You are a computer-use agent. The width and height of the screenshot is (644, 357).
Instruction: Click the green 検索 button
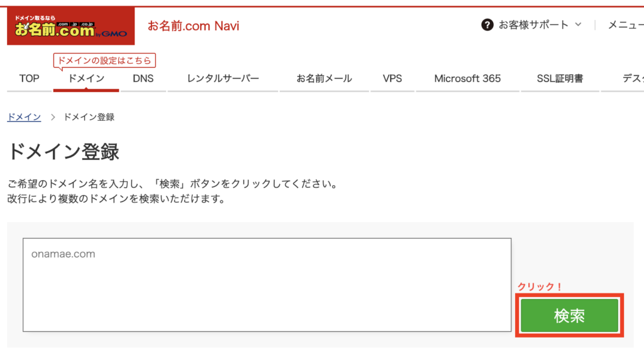pyautogui.click(x=569, y=315)
